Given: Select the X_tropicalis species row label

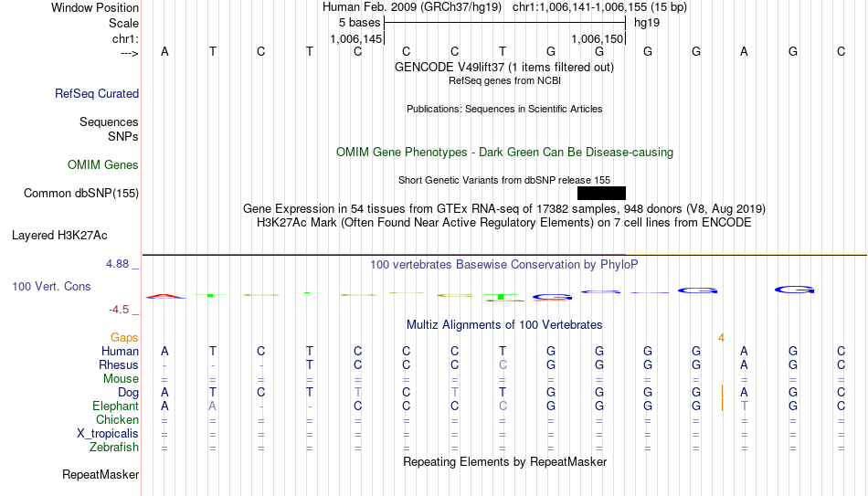Looking at the screenshot, I should click(x=108, y=434).
